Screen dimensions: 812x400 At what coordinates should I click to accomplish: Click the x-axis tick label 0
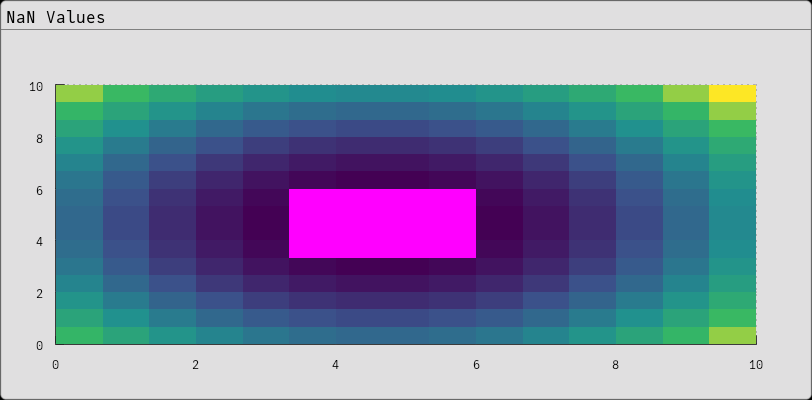(56, 365)
